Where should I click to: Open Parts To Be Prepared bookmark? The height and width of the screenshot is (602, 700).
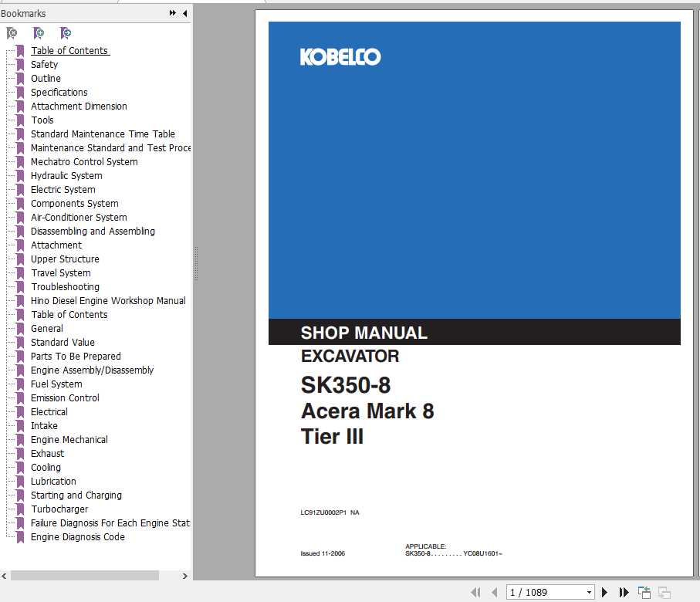click(76, 356)
